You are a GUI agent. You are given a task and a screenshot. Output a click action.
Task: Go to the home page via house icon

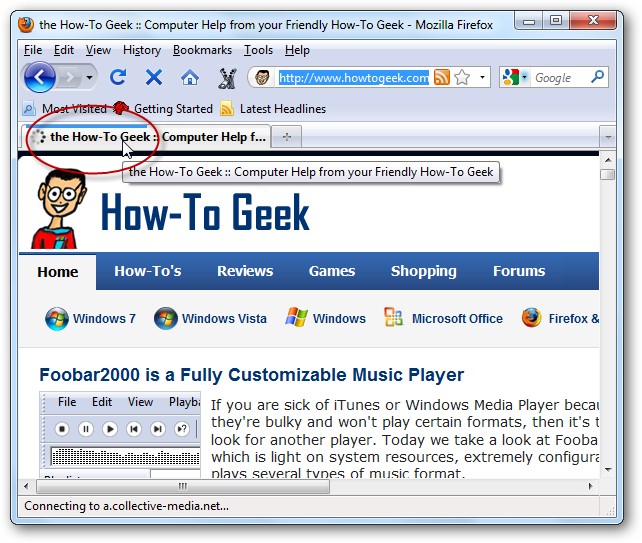[190, 77]
